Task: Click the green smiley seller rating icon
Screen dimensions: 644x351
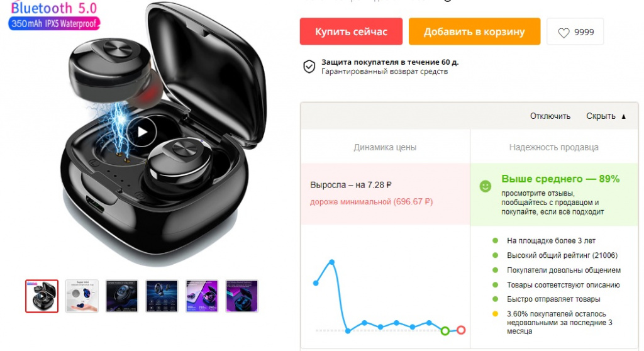Action: pos(485,186)
